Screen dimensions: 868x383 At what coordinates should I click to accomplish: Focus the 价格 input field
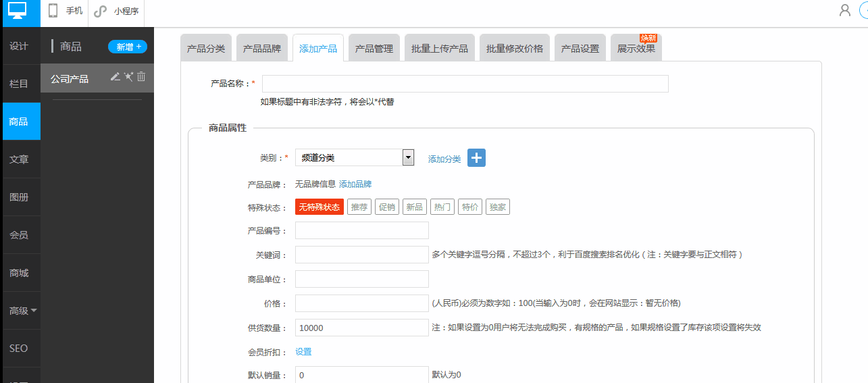pos(362,303)
